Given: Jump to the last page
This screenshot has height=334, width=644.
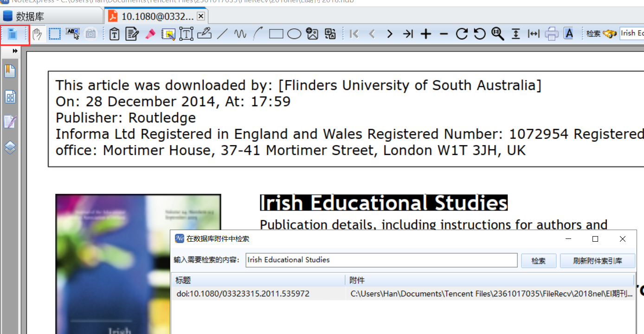Looking at the screenshot, I should point(408,34).
